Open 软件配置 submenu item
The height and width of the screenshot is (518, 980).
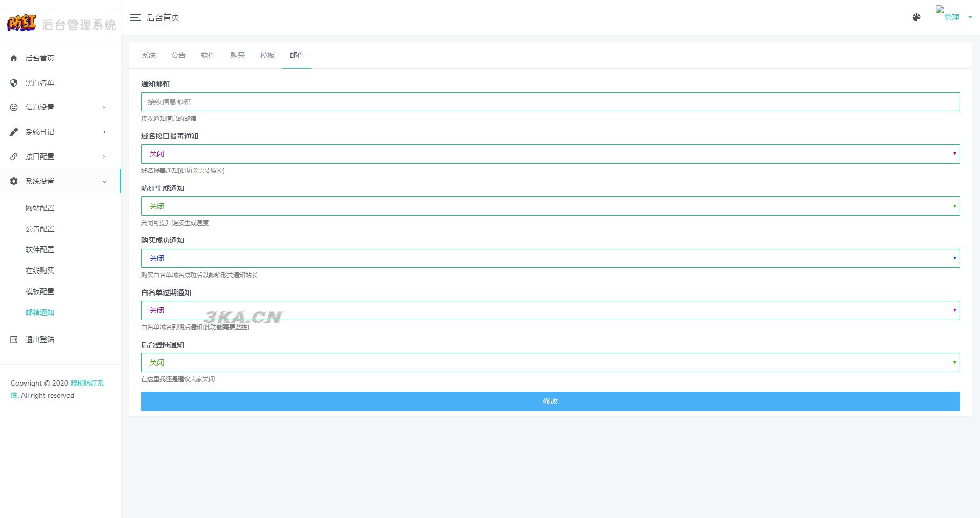(40, 250)
